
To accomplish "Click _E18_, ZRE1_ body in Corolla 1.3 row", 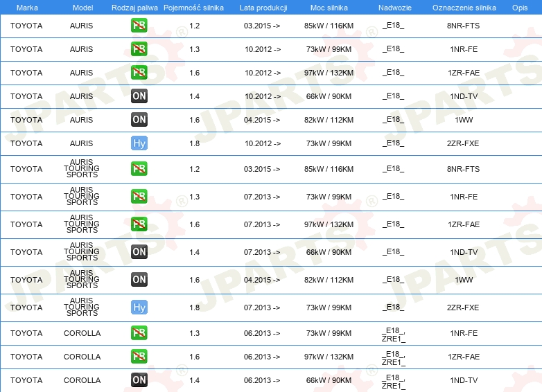I will click(394, 335).
